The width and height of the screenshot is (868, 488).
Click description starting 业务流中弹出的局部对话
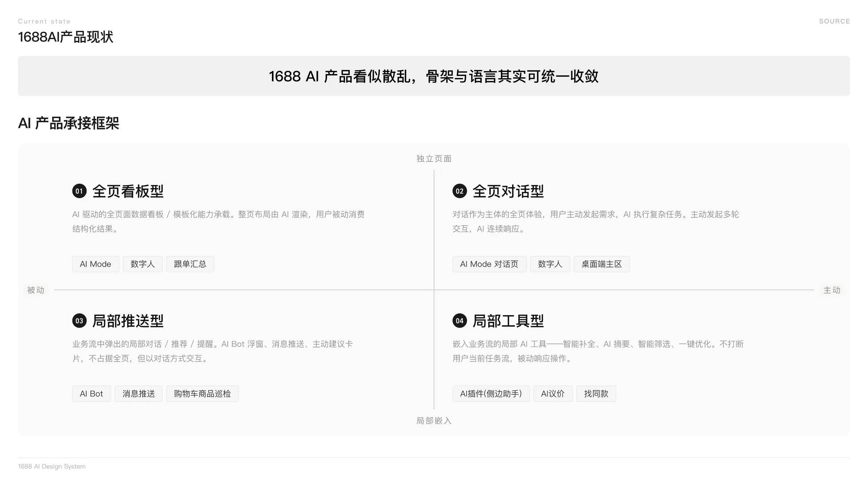[213, 351]
